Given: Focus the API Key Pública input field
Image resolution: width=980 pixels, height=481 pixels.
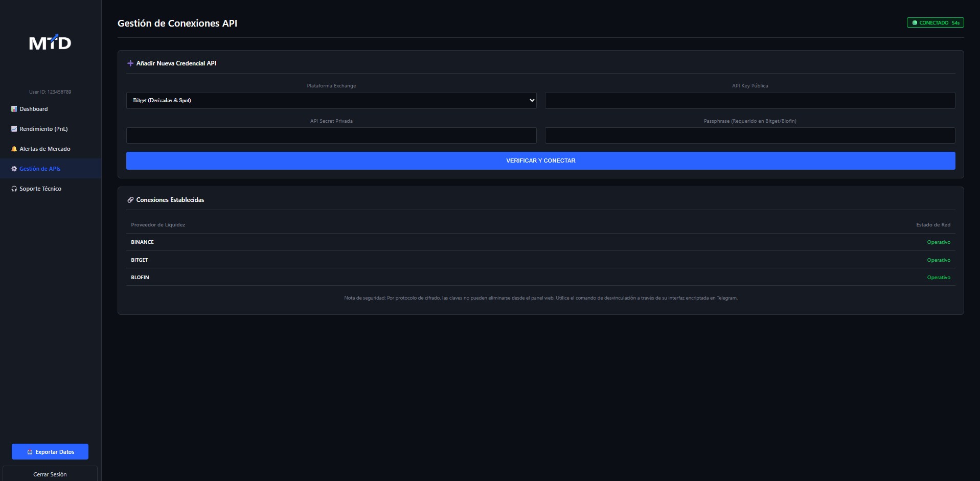Looking at the screenshot, I should (x=749, y=100).
